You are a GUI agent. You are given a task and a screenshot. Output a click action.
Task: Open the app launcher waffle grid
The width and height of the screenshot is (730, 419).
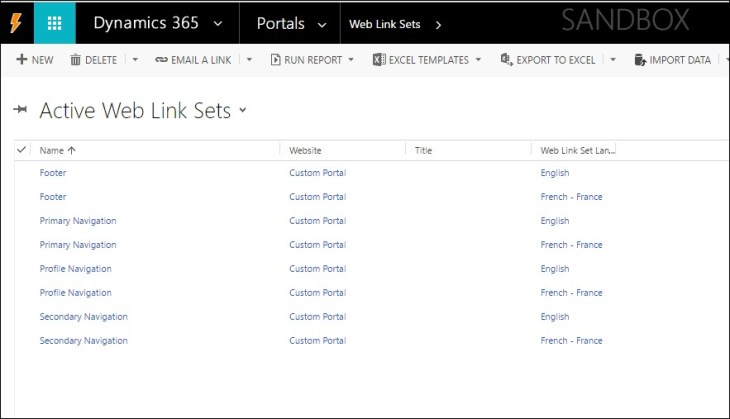[55, 23]
